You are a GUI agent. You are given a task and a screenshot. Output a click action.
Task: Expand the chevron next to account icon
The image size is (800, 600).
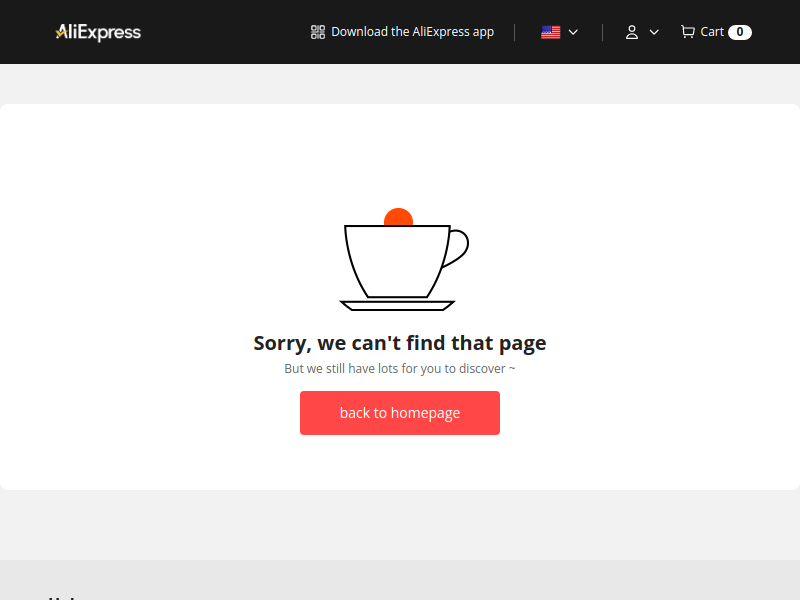(654, 32)
